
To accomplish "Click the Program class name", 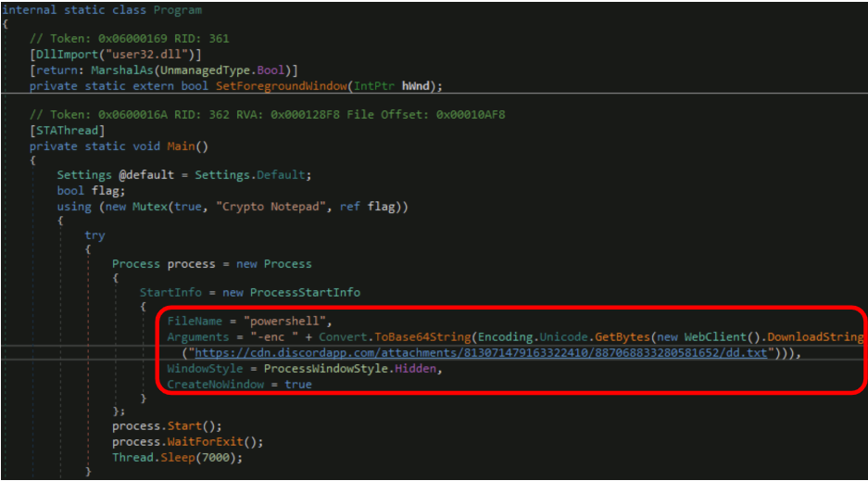I will (178, 10).
